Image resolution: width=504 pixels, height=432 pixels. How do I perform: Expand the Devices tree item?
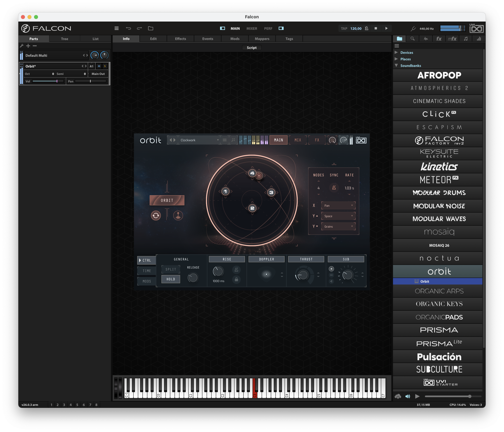pos(396,53)
